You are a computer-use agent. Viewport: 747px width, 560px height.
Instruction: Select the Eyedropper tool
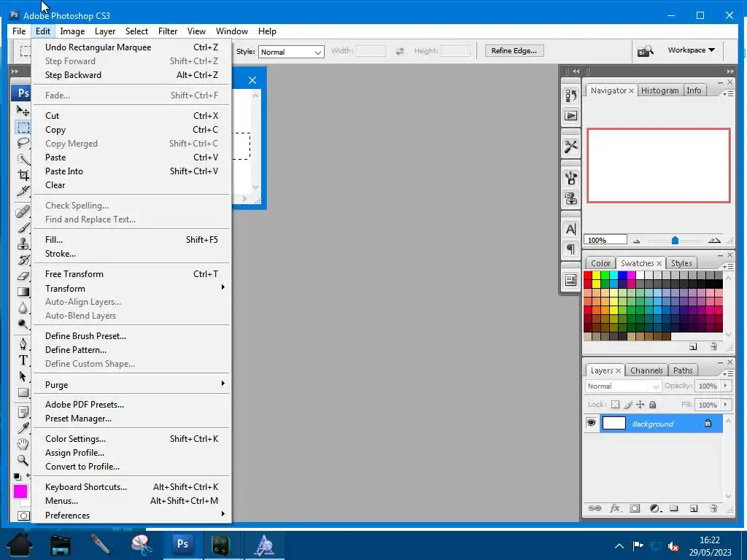[23, 428]
